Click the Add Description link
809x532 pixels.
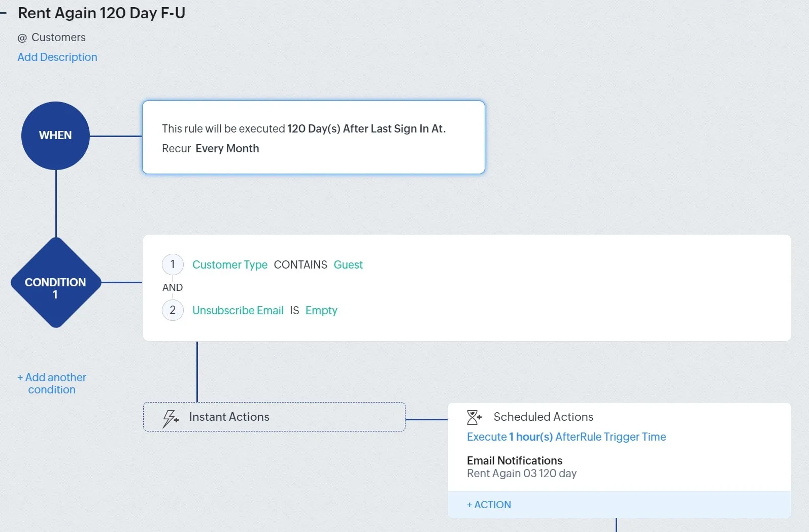pos(57,57)
